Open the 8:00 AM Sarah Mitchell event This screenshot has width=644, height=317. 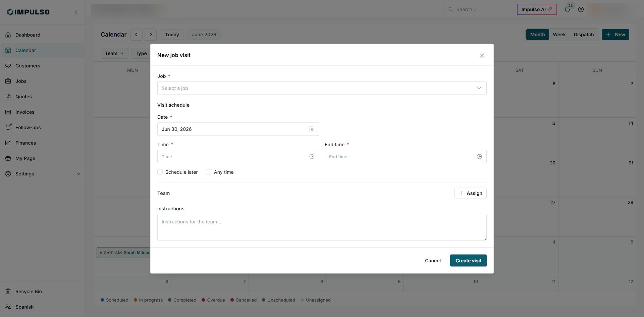click(124, 253)
